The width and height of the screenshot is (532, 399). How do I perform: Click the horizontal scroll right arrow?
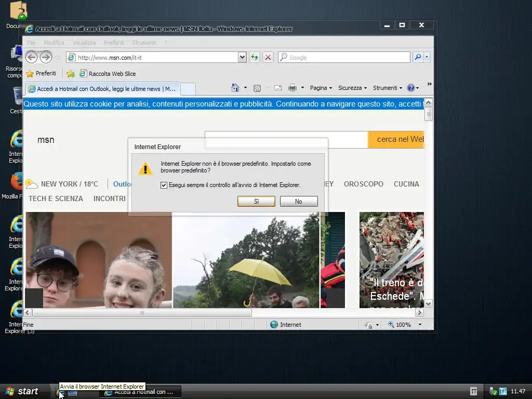(419, 312)
